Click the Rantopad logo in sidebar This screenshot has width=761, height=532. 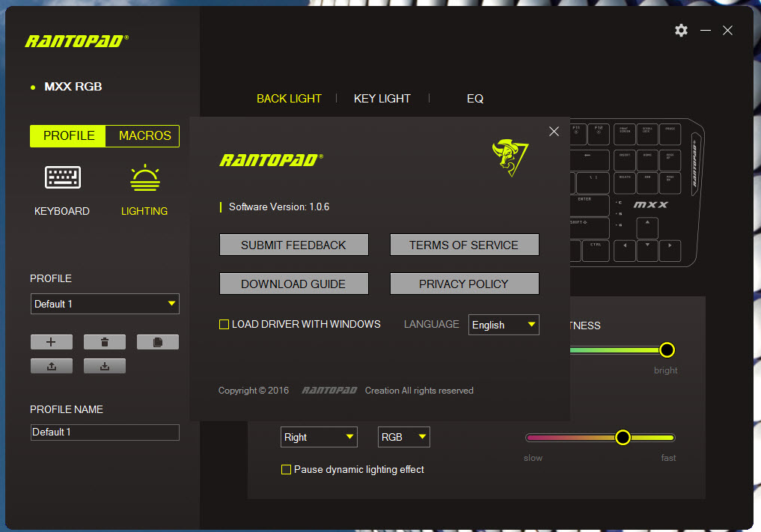[x=76, y=41]
